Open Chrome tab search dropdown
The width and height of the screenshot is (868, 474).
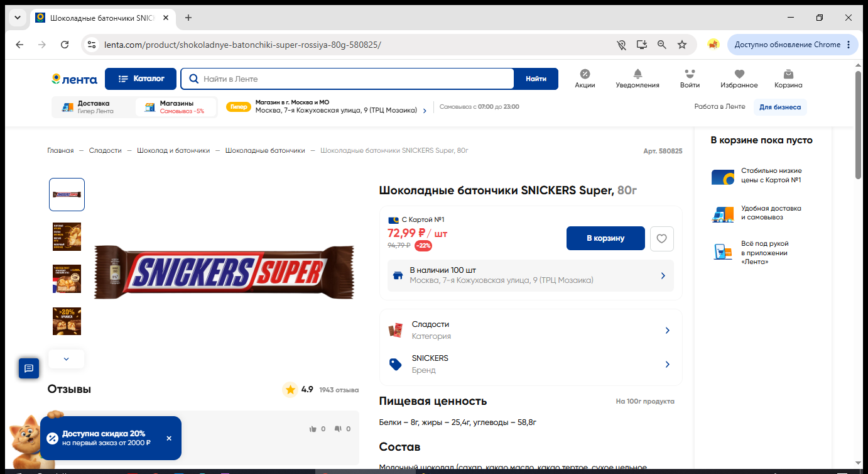[x=18, y=18]
